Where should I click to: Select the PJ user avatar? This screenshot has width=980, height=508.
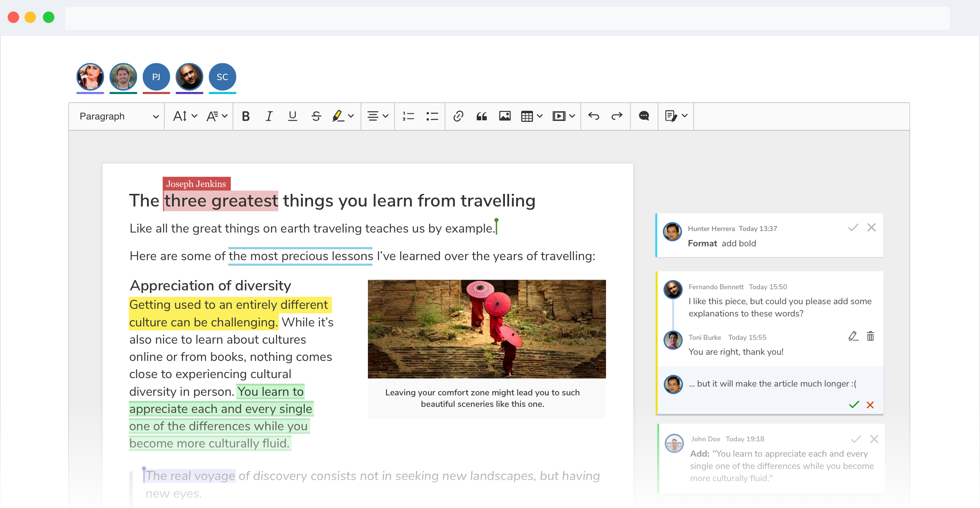pos(156,77)
